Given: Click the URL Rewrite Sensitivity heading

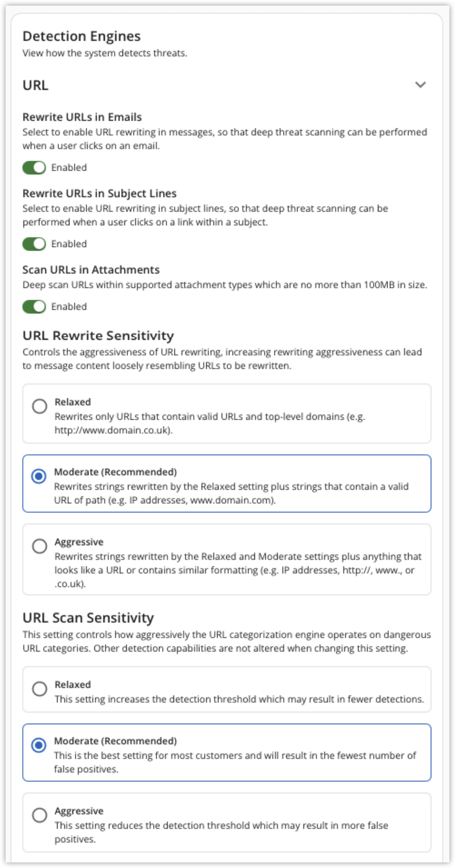Looking at the screenshot, I should tap(98, 336).
